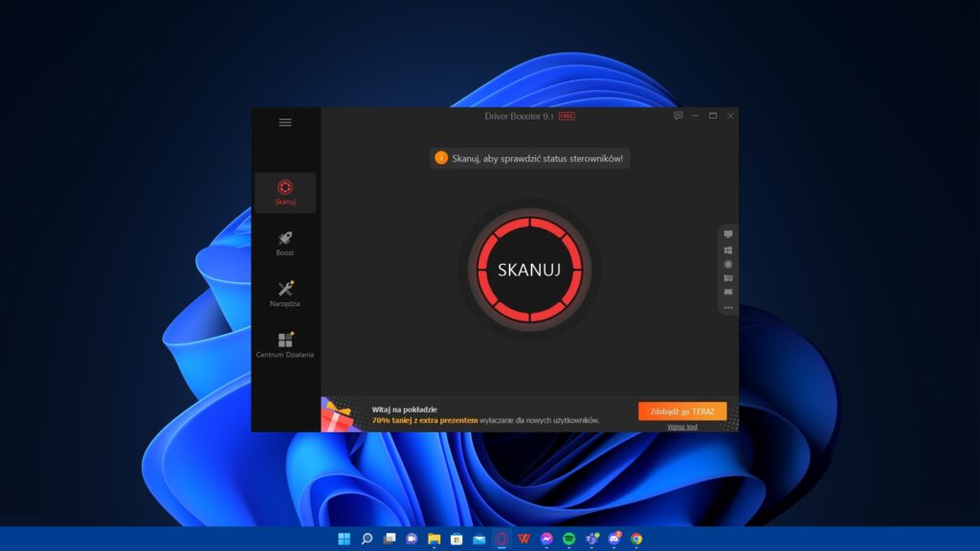The height and width of the screenshot is (551, 980).
Task: Click the orange info icon beside scan message
Action: [x=441, y=158]
